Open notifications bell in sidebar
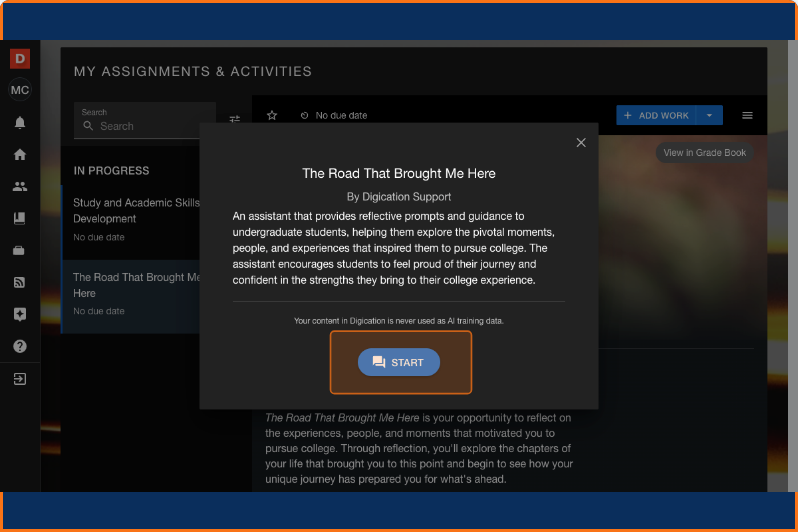798x532 pixels. tap(20, 123)
